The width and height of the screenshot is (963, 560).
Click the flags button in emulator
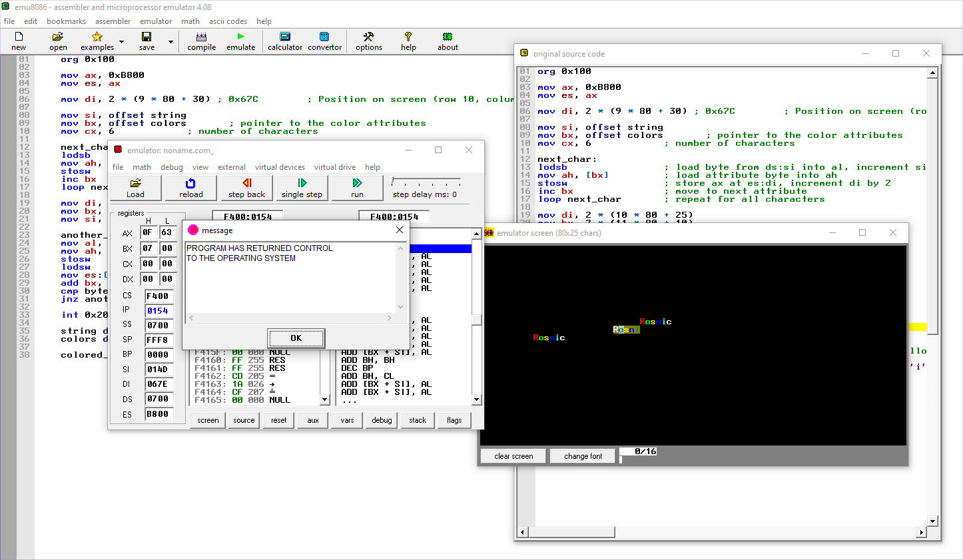tap(454, 420)
